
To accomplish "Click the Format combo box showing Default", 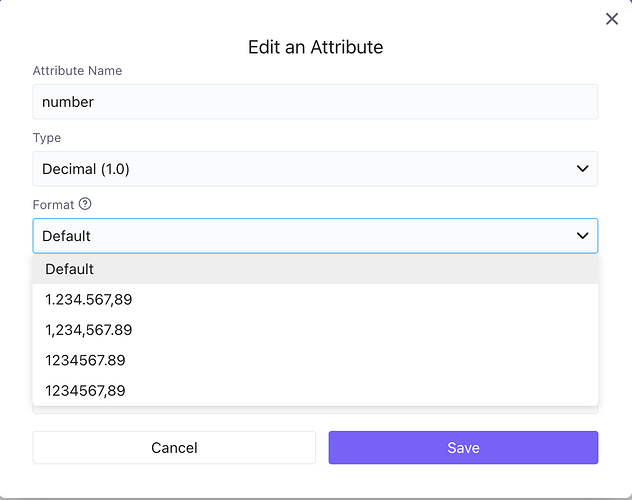I will click(x=300, y=236).
